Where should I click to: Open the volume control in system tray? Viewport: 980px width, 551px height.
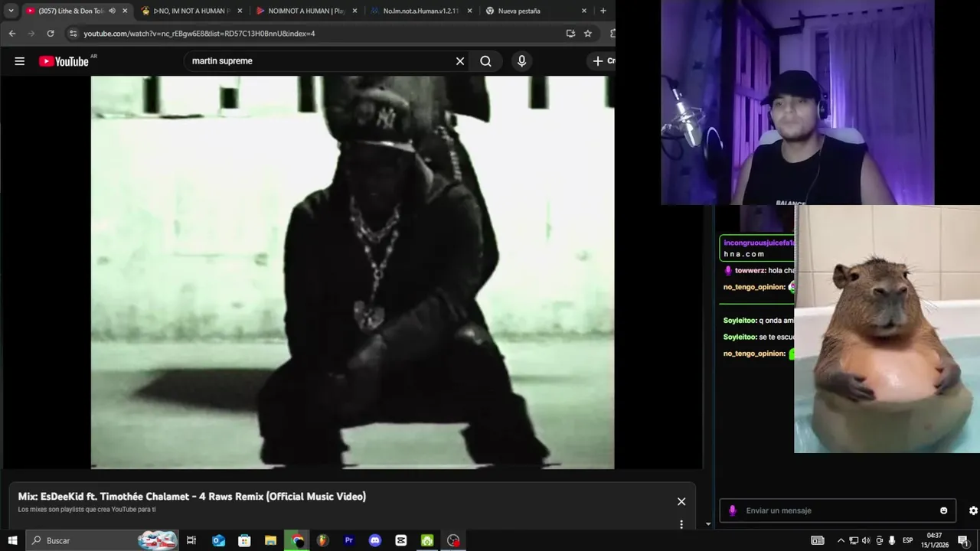tap(866, 540)
